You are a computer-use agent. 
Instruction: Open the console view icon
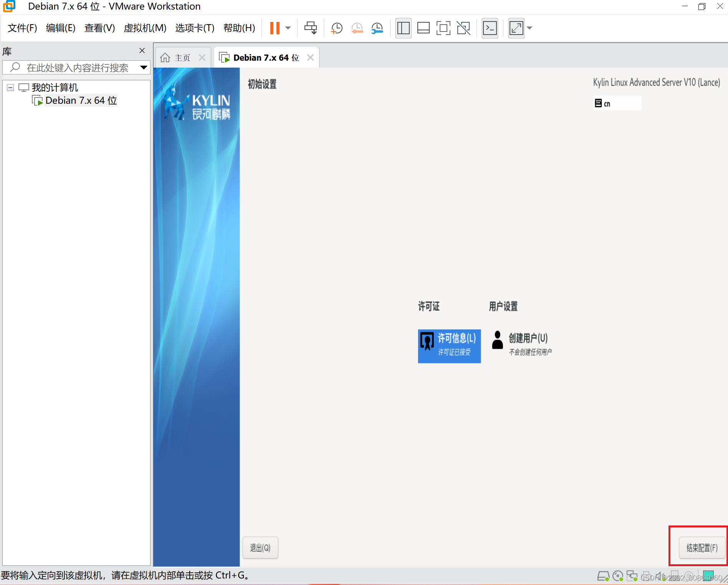click(x=490, y=28)
